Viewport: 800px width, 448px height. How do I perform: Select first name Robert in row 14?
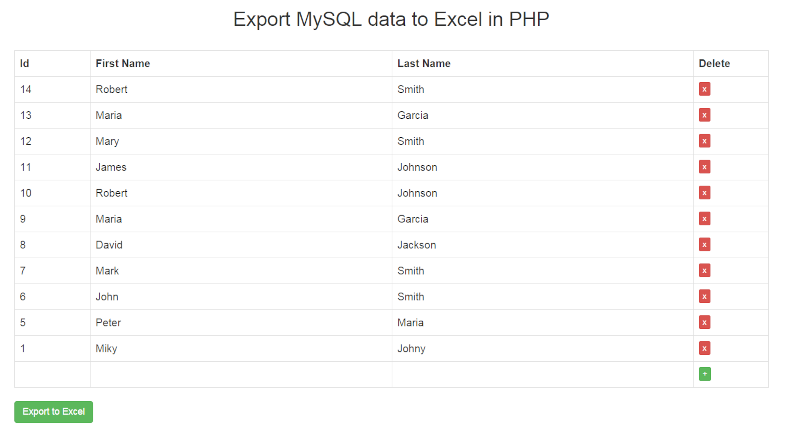(111, 89)
